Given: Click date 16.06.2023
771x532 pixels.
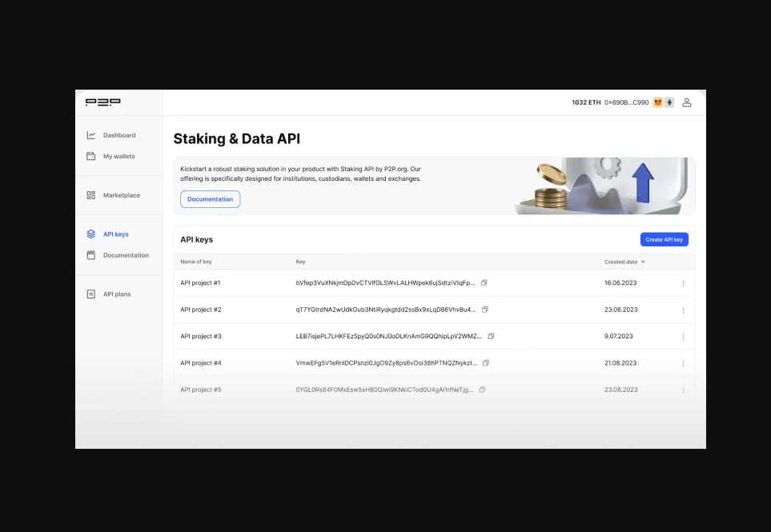Looking at the screenshot, I should coord(620,283).
